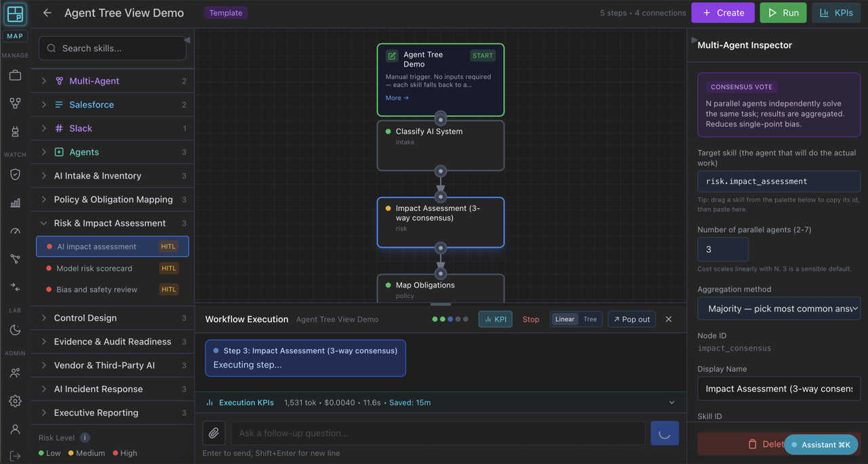Open the app logo home icon

[15, 14]
